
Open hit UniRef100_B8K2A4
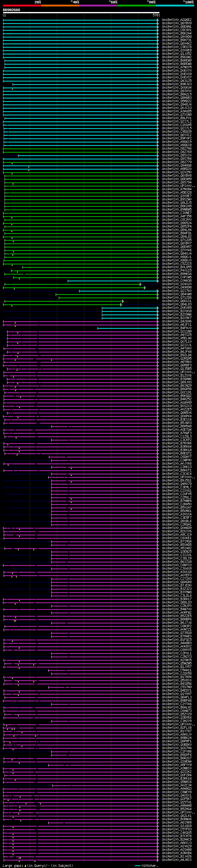[177, 33]
